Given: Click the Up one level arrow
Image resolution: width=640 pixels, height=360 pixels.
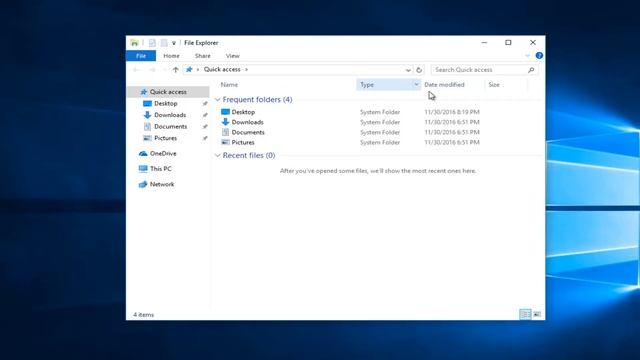Looking at the screenshot, I should tap(176, 70).
